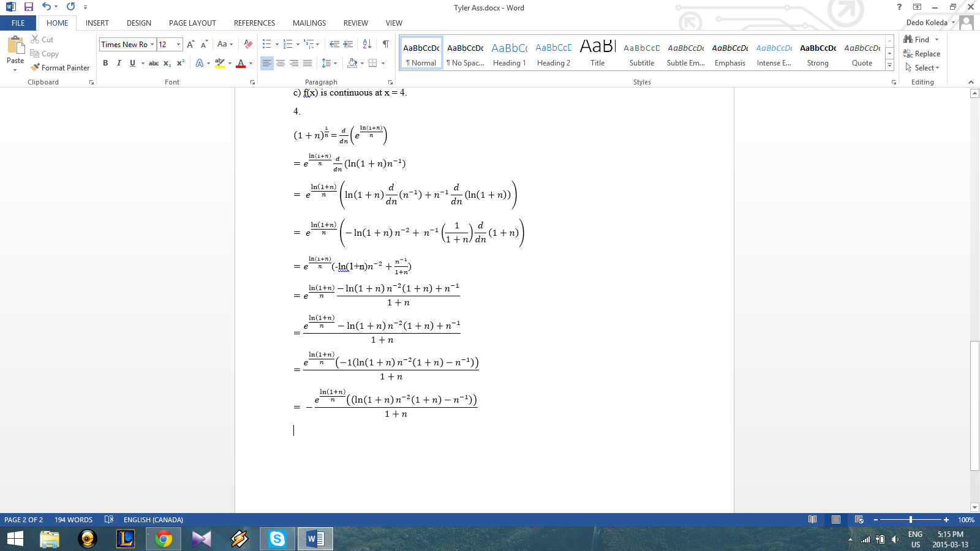The width and height of the screenshot is (980, 551).
Task: Open Line and Paragraph Spacing dropdown
Action: point(330,63)
